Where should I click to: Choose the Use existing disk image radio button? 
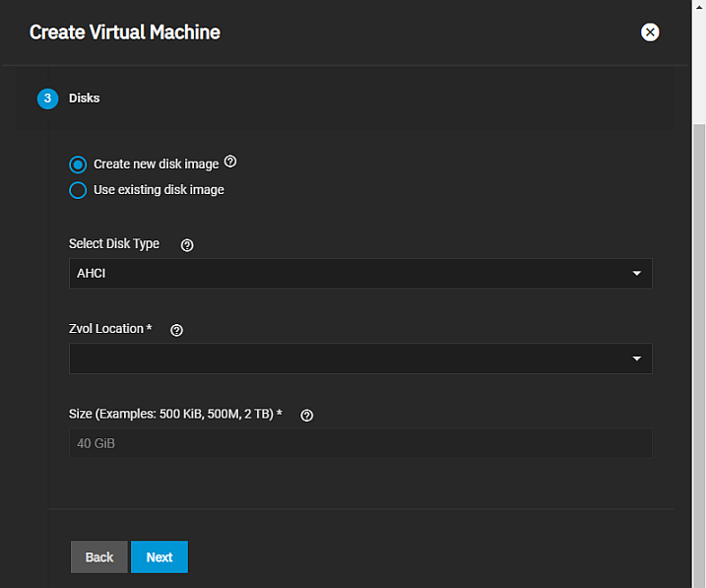click(78, 190)
